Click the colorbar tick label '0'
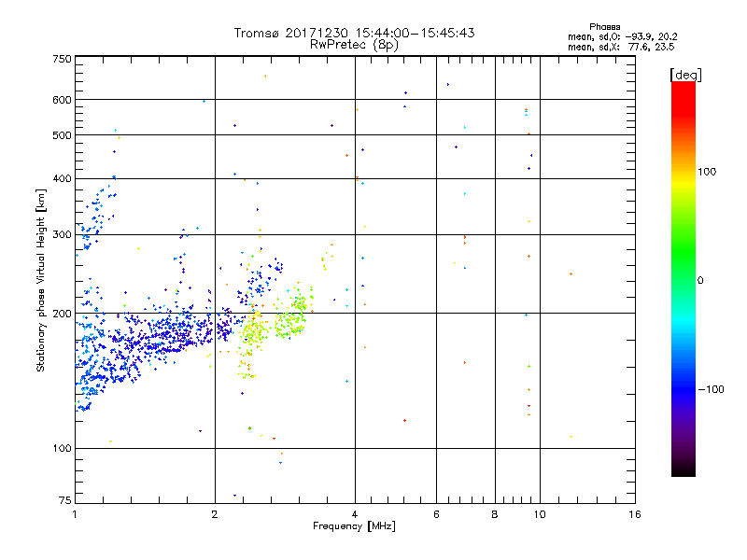This screenshot has height=560, width=747. click(700, 281)
